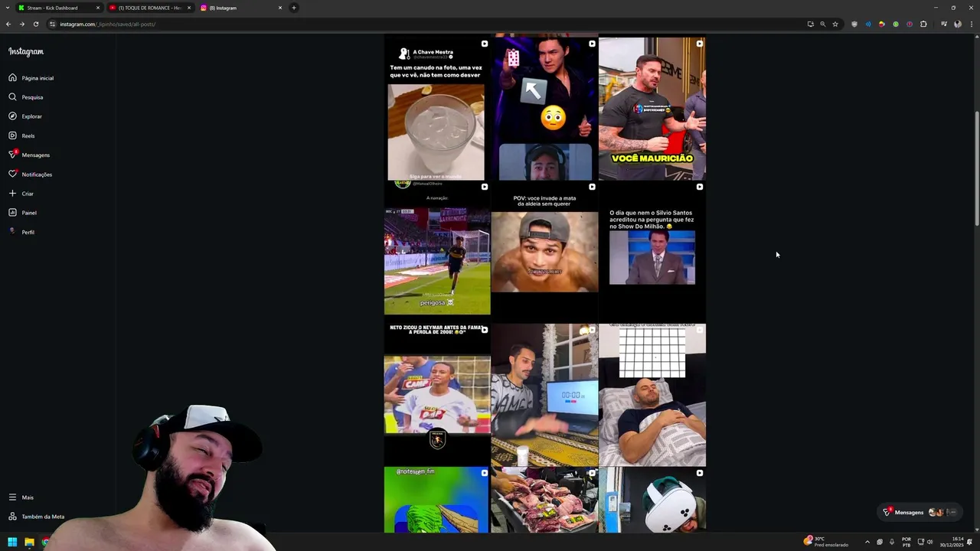Open the Explorar compass icon

12,116
